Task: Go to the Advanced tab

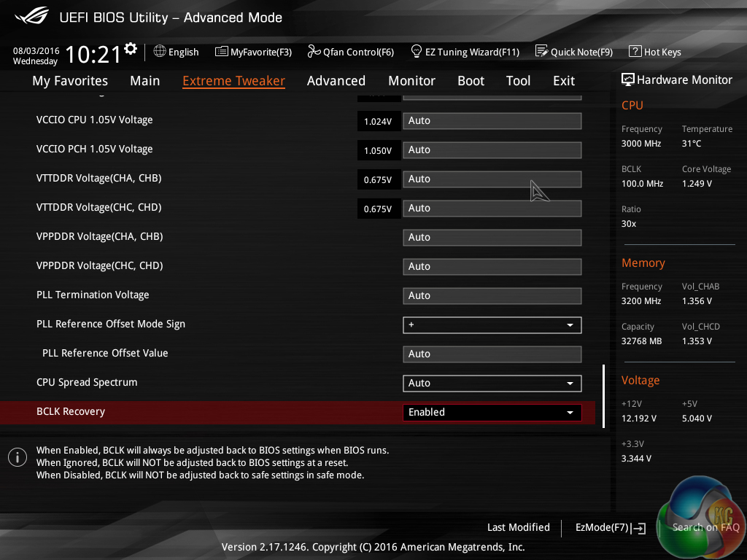Action: coord(336,81)
